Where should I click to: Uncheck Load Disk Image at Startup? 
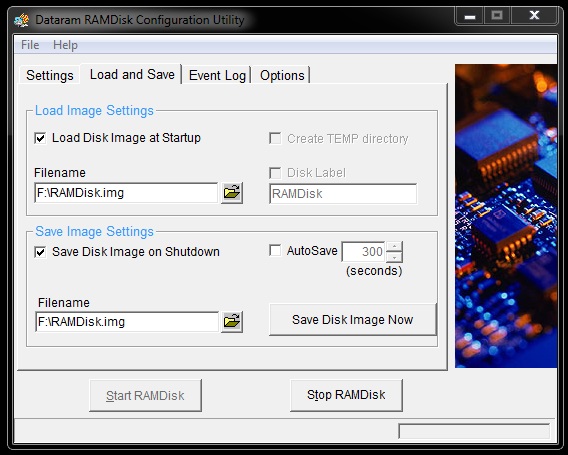[x=40, y=138]
